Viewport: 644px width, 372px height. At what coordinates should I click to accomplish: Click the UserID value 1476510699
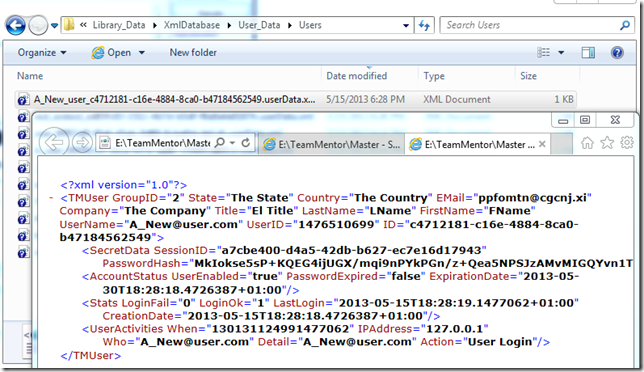[336, 224]
